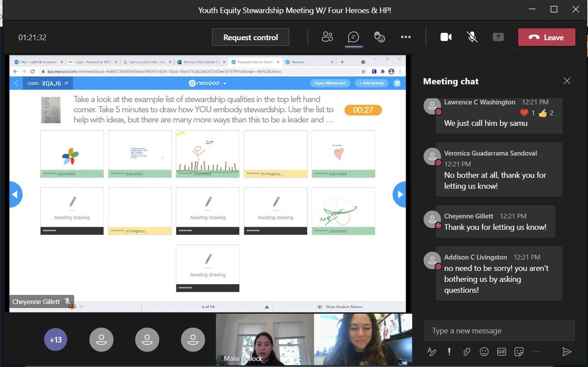588x367 pixels.
Task: Open the Nearpod logo dropdown arrow
Action: click(225, 83)
